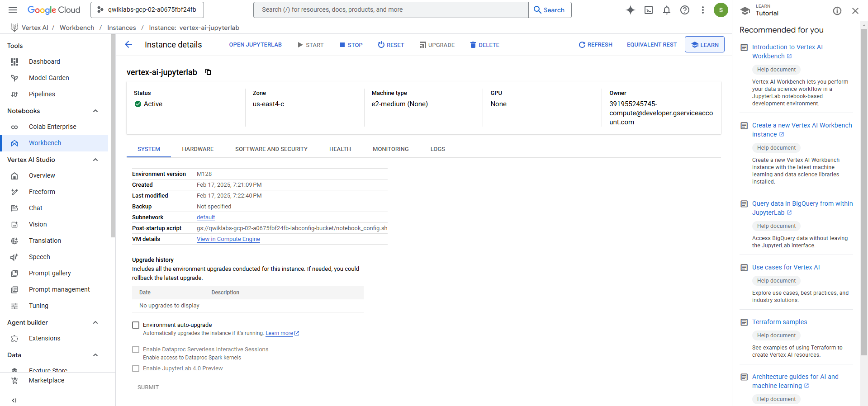The width and height of the screenshot is (868, 406).
Task: Click the Tuning sliders icon
Action: click(x=14, y=306)
